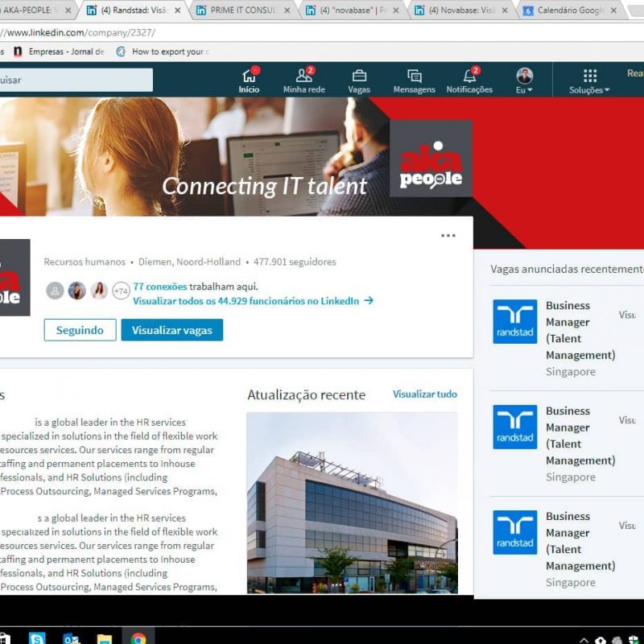This screenshot has width=644, height=644.
Task: Open the Vagas briefcase icon
Action: 359,80
